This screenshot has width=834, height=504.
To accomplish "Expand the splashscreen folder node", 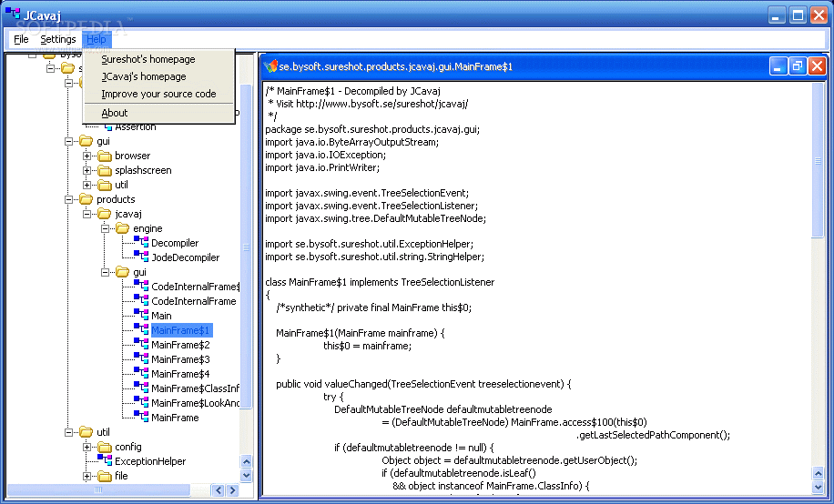I will [x=86, y=170].
